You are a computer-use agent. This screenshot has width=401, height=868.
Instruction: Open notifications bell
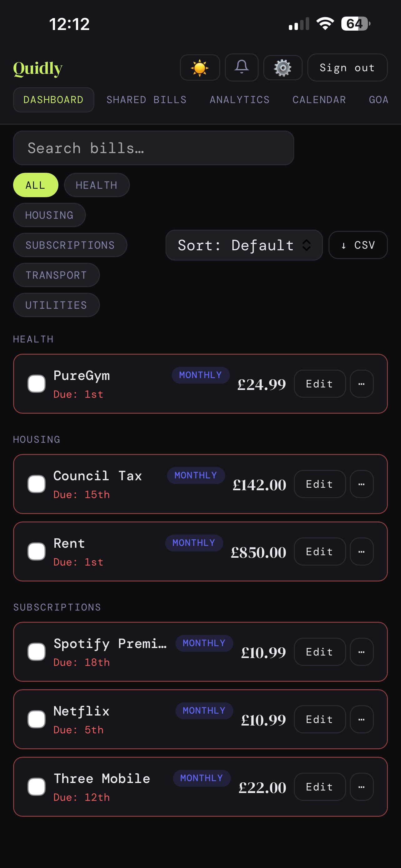(241, 68)
